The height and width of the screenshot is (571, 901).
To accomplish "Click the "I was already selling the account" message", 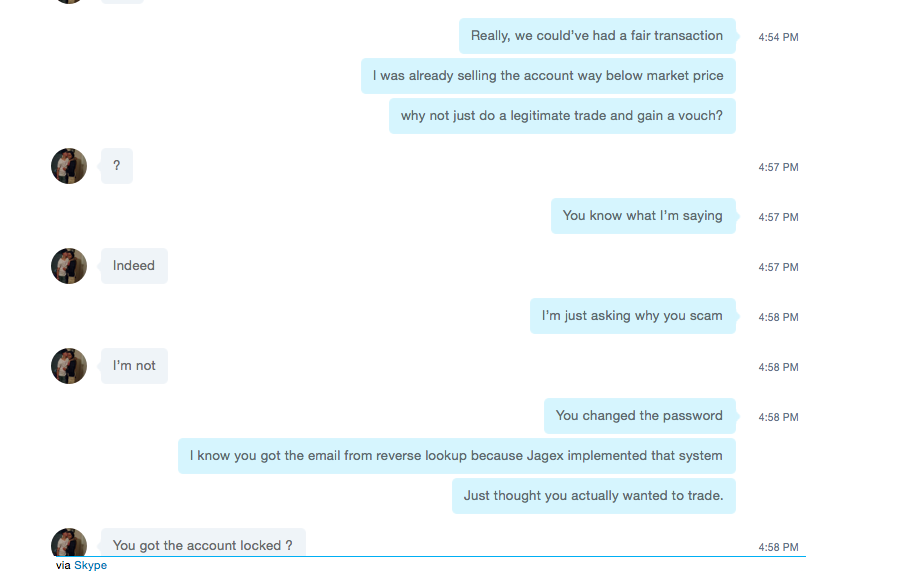I will click(548, 76).
